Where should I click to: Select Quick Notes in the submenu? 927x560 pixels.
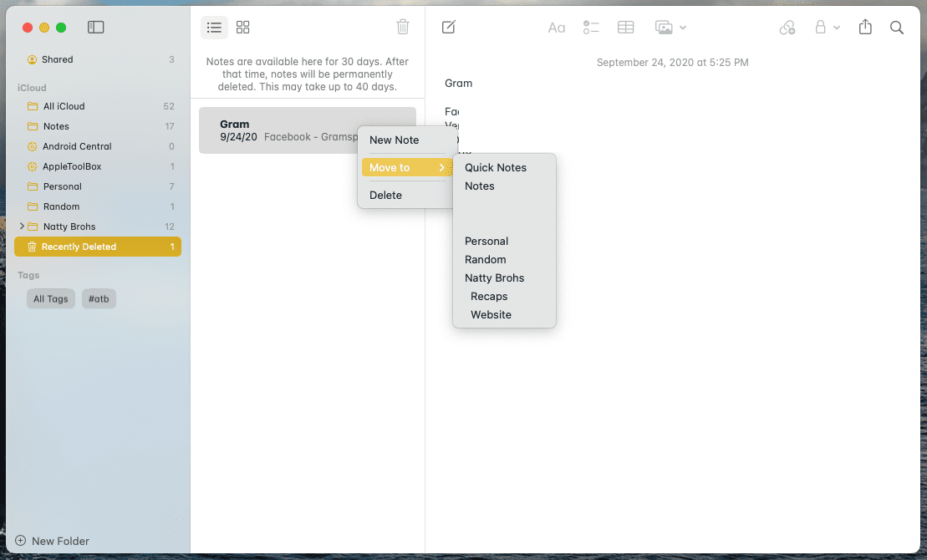(496, 167)
